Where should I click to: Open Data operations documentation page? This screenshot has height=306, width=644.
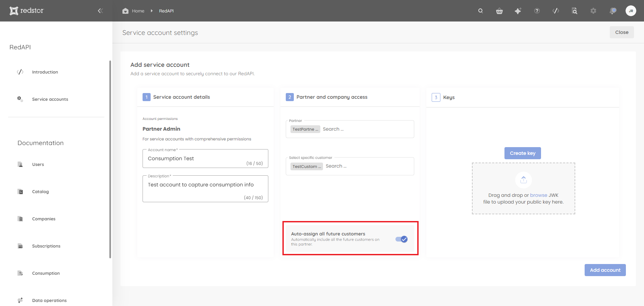coord(49,300)
